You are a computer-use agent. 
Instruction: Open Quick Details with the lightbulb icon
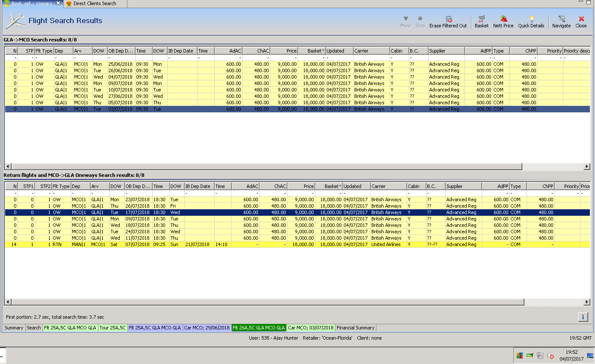(x=531, y=19)
